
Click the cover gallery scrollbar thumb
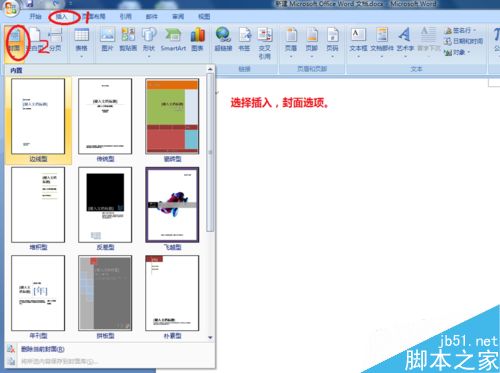210,153
